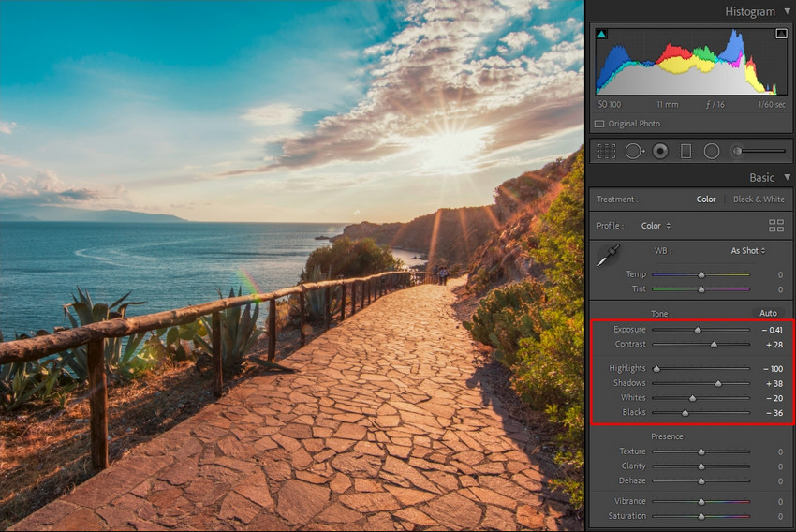Adjust the Texture slider handle
796x532 pixels.
701,451
